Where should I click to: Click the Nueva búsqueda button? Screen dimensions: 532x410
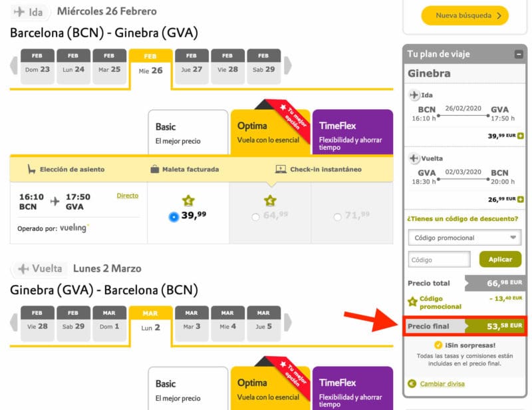point(463,15)
